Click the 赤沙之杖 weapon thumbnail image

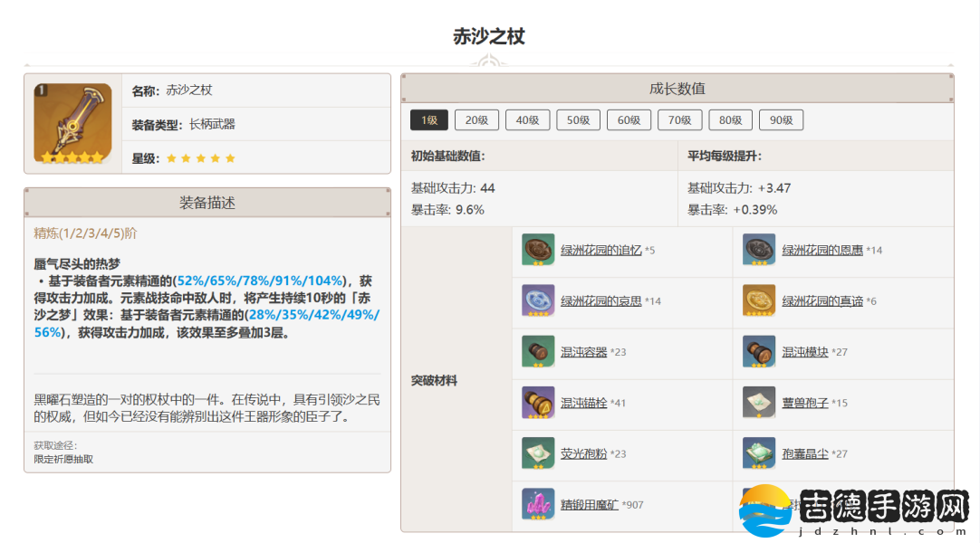[72, 123]
